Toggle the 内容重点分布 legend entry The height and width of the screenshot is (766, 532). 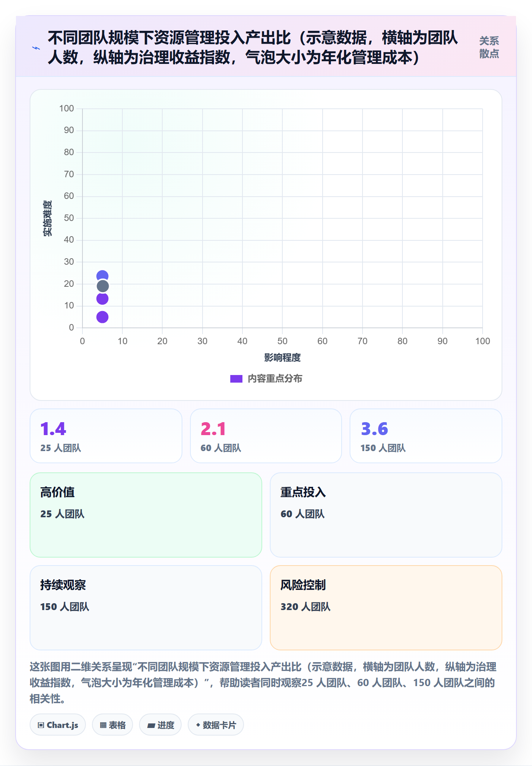[x=266, y=378]
